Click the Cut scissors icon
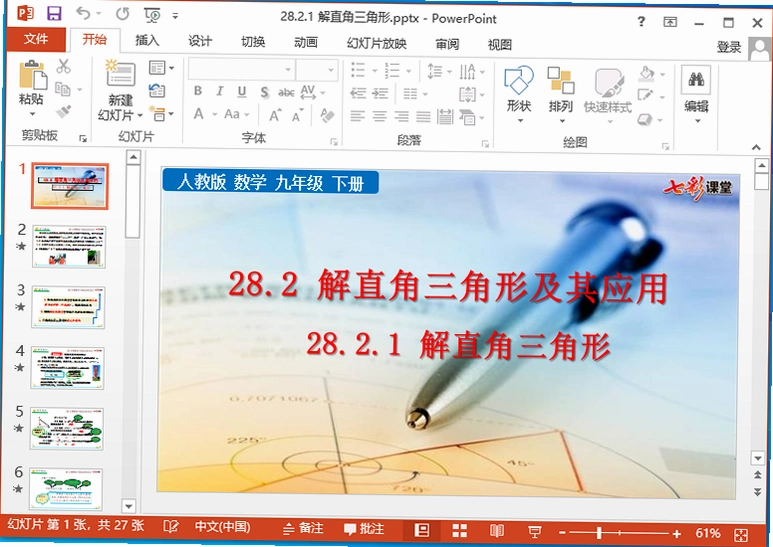 [x=63, y=66]
